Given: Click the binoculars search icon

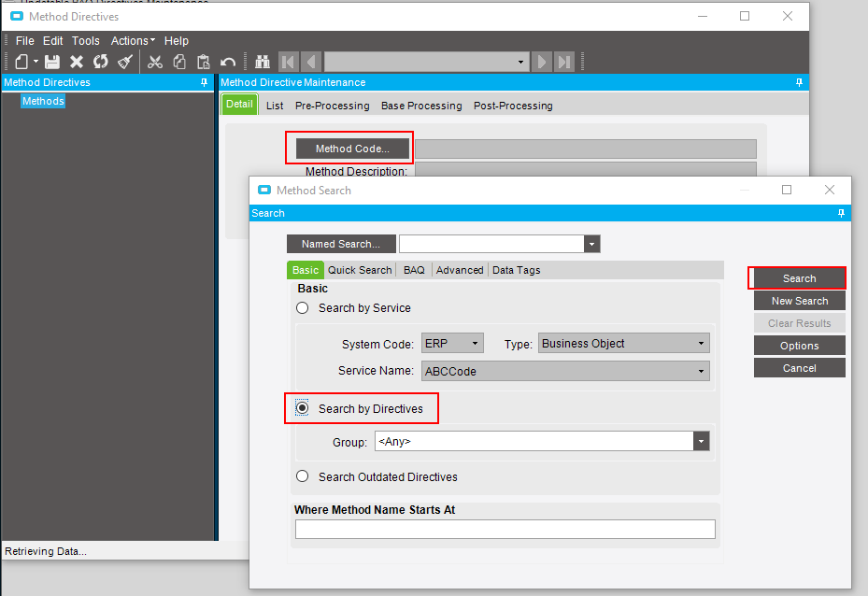Looking at the screenshot, I should pos(263,62).
